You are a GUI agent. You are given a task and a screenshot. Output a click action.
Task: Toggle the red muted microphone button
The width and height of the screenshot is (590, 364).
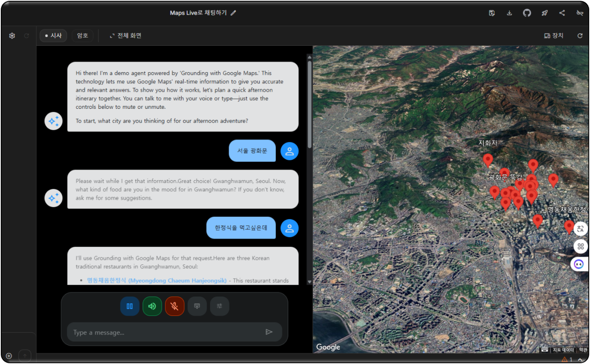click(x=175, y=306)
